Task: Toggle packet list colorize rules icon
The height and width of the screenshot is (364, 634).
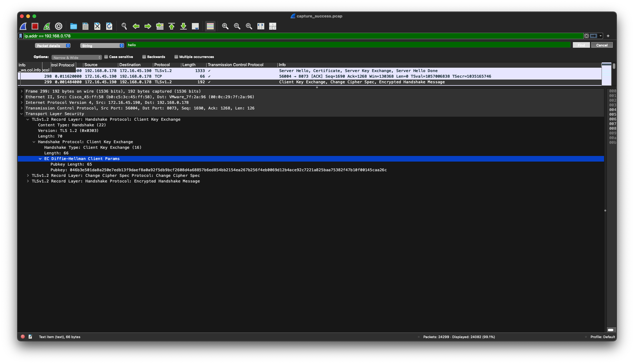Action: coord(210,26)
